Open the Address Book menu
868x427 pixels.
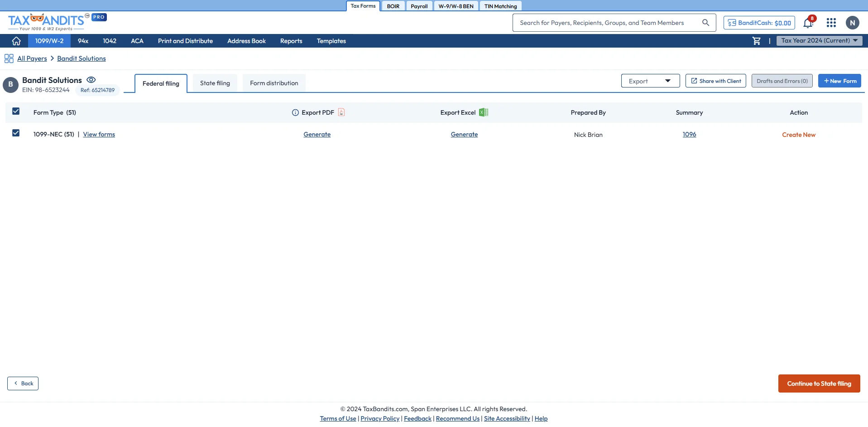coord(246,41)
